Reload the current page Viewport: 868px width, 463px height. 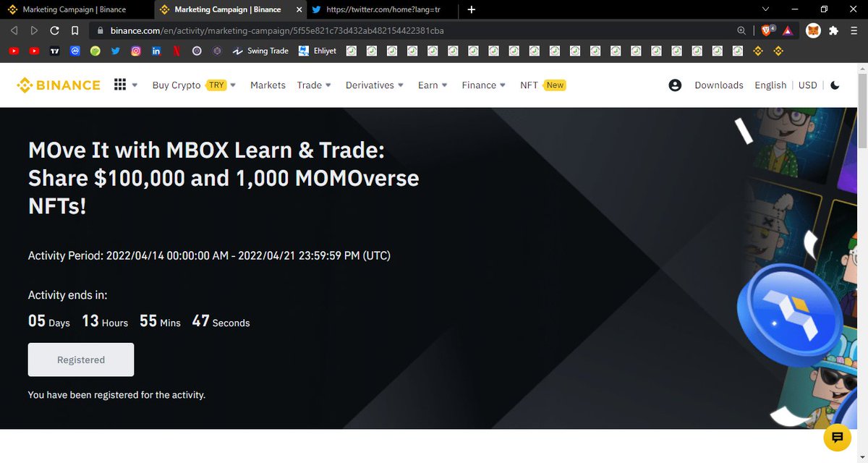coord(54,30)
